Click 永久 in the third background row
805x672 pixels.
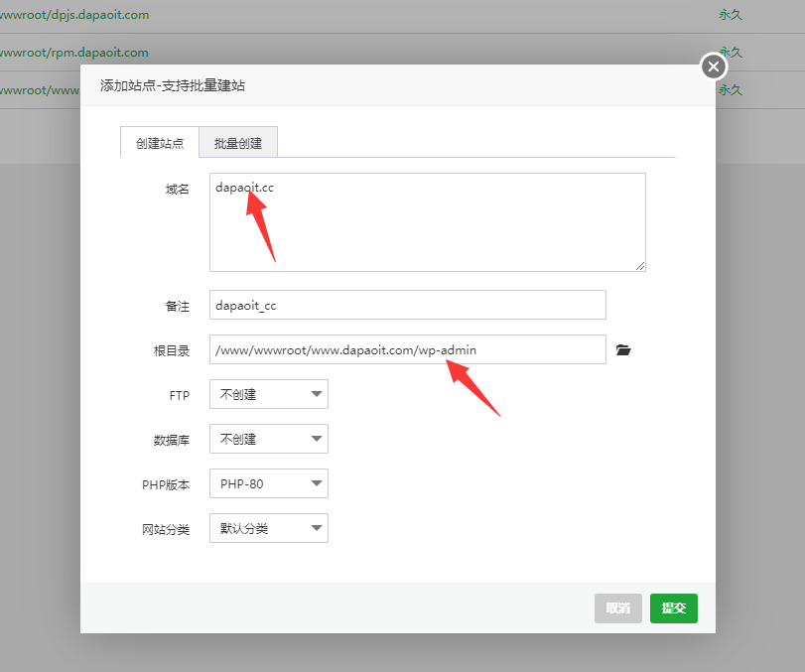click(730, 90)
